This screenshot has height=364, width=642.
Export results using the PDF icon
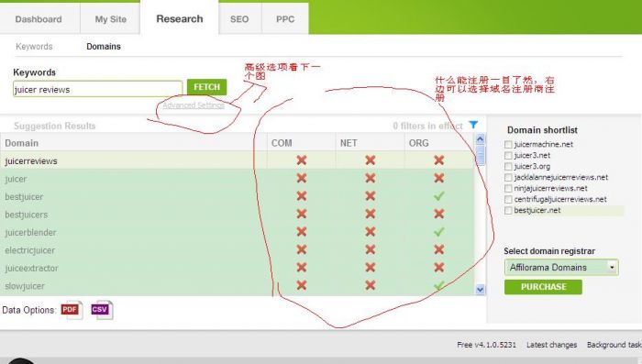[72, 310]
